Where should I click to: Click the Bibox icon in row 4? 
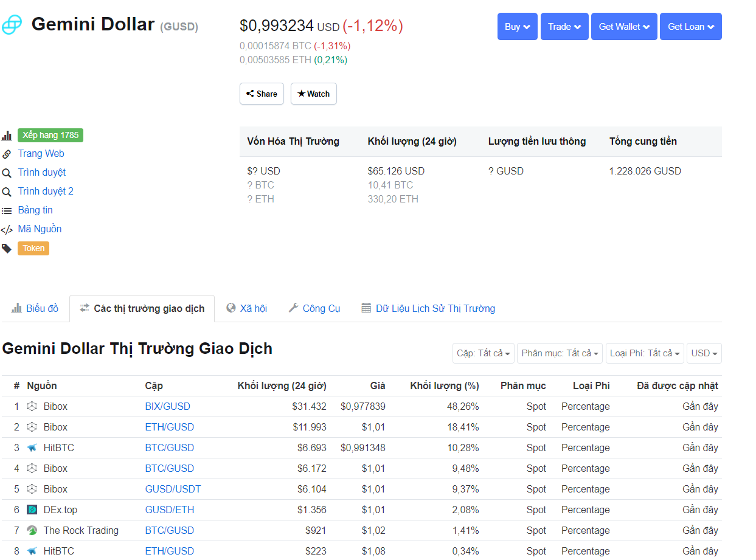[32, 468]
